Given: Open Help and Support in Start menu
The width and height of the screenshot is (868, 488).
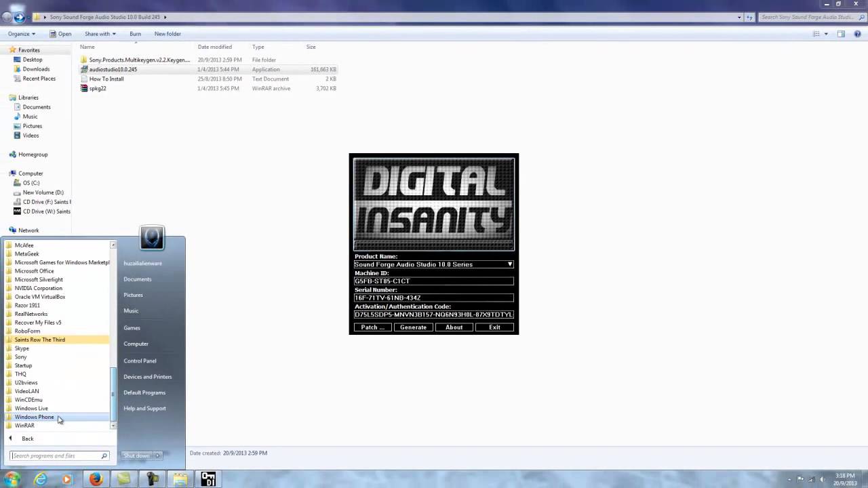Looking at the screenshot, I should point(144,408).
